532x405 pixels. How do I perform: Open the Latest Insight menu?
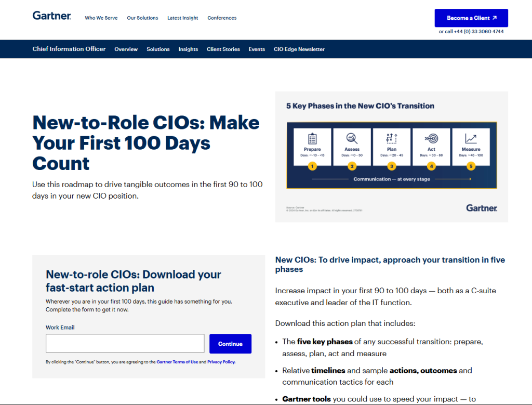pyautogui.click(x=182, y=18)
